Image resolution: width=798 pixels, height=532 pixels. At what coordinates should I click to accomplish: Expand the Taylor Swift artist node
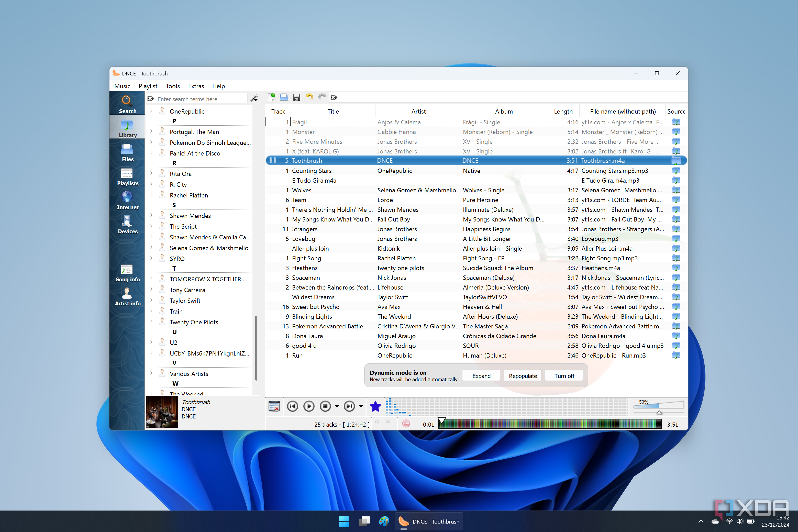tap(151, 300)
